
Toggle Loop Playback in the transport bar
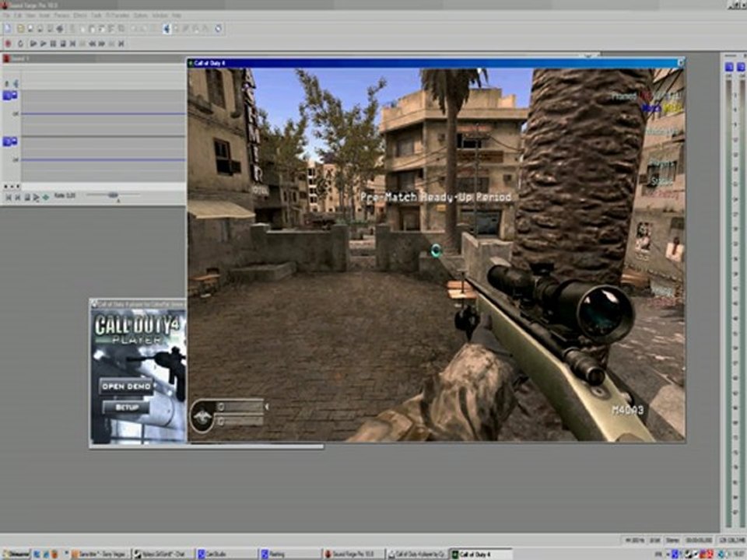(20, 44)
